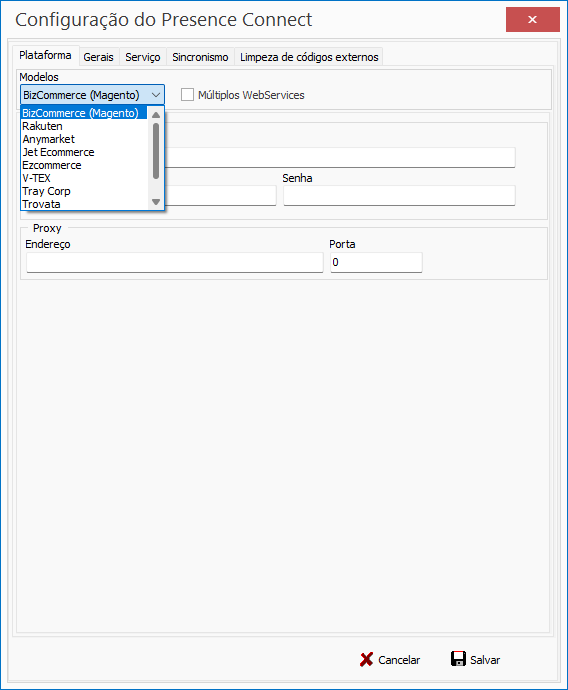Go to the Sincronismo tab
Screen dimensions: 568x690
point(200,57)
